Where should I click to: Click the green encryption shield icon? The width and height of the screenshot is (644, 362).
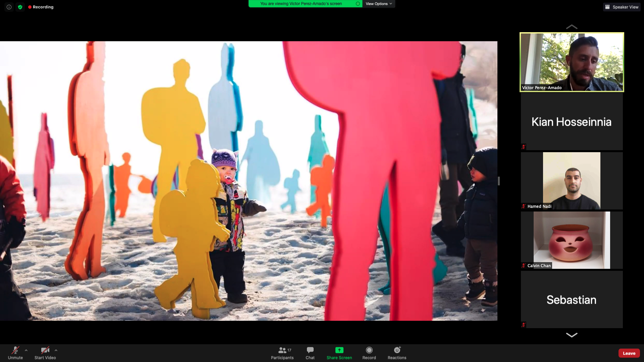coord(20,7)
